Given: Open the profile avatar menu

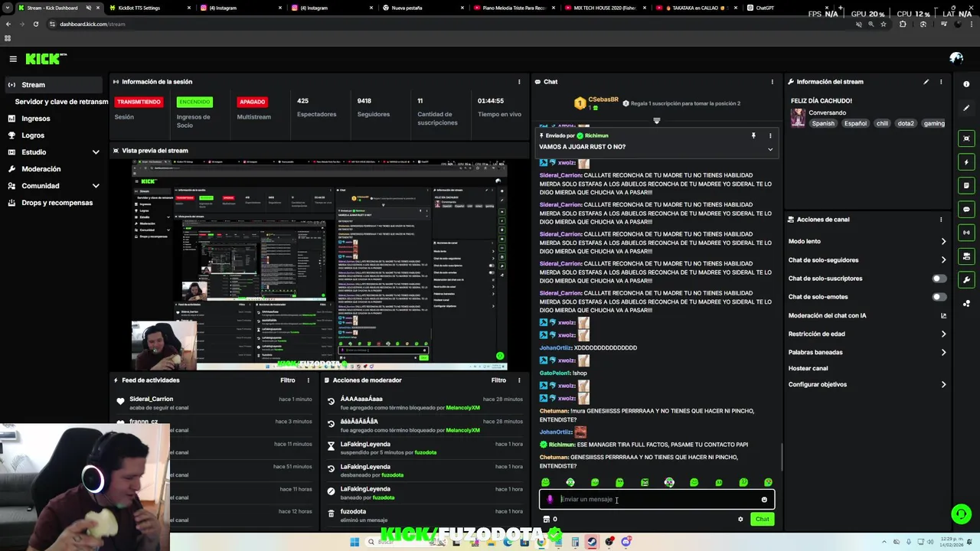Looking at the screenshot, I should [956, 58].
